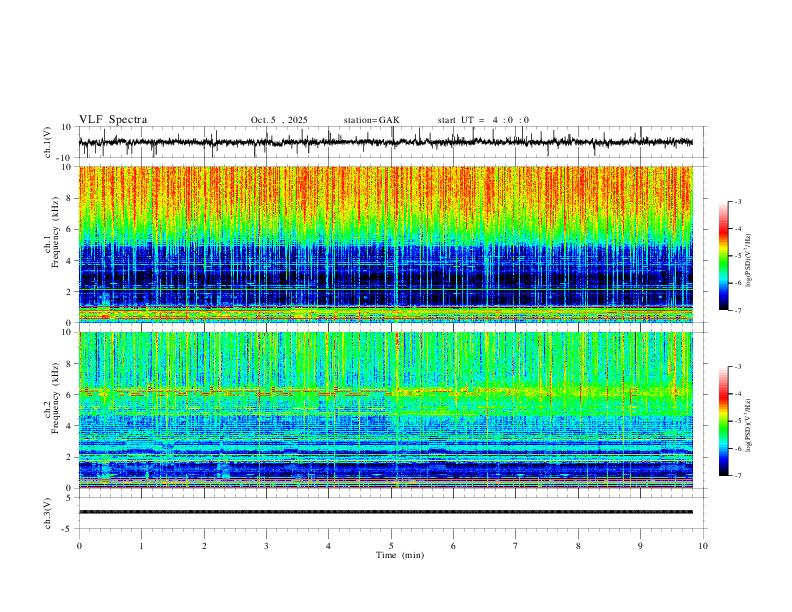Click the ch.2 spectrogram panel
The height and width of the screenshot is (612, 792).
click(386, 410)
